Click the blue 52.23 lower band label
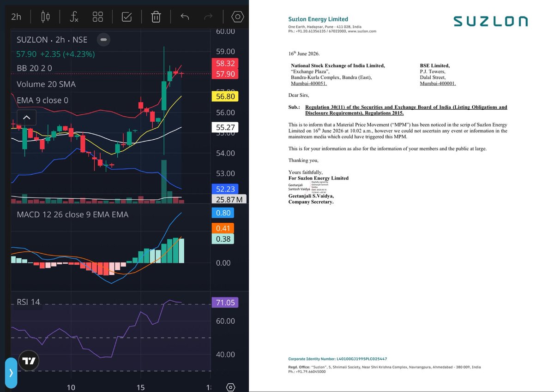Viewport: 554px width, 392px height. tap(225, 189)
